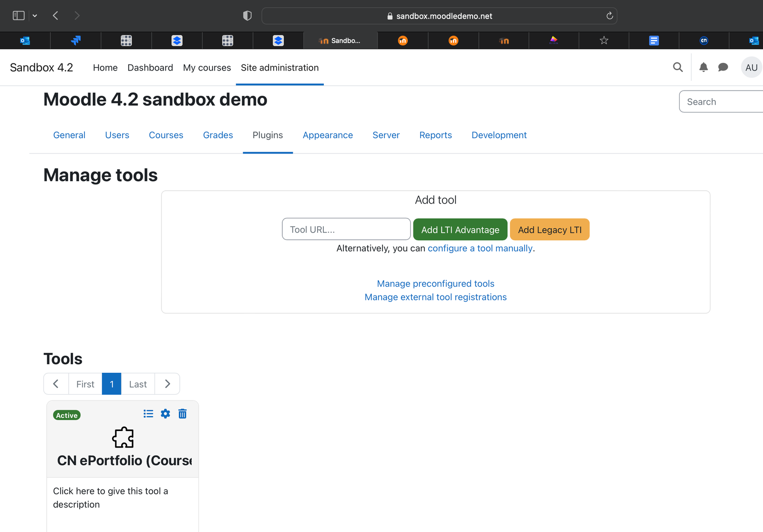Click the Active status badge
The width and height of the screenshot is (763, 532).
[x=67, y=415]
